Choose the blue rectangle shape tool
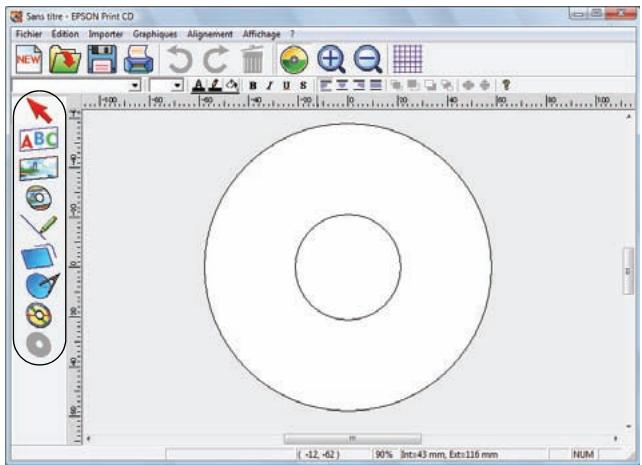This screenshot has width=642, height=465. click(38, 256)
